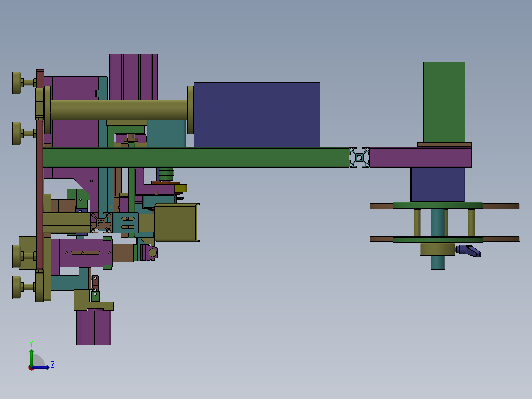Select the purple extrusion beam segment
Image resolution: width=532 pixels, height=399 pixels.
(420, 157)
